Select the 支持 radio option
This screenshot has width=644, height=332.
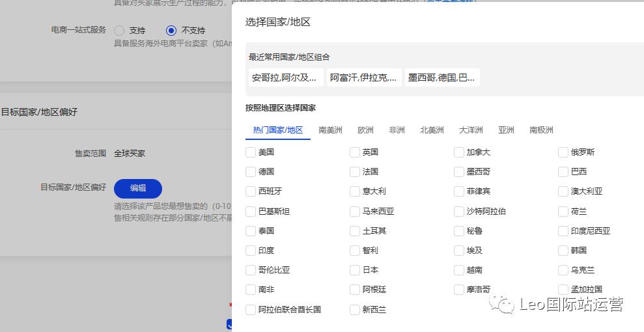(119, 31)
